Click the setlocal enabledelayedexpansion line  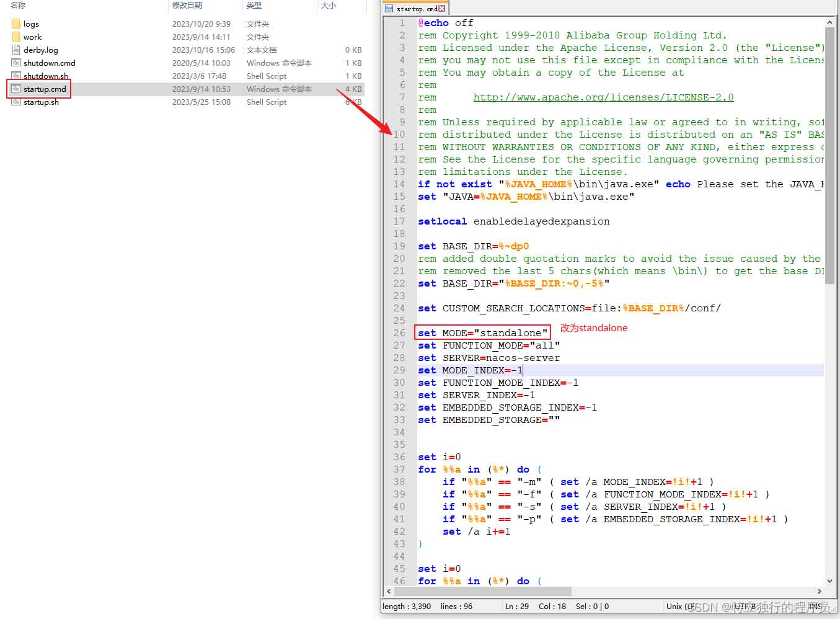tap(513, 221)
